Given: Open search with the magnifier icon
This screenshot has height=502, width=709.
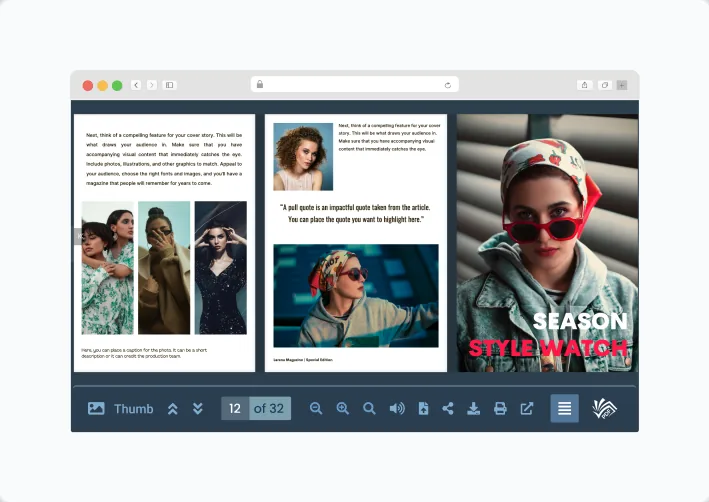Looking at the screenshot, I should (369, 408).
